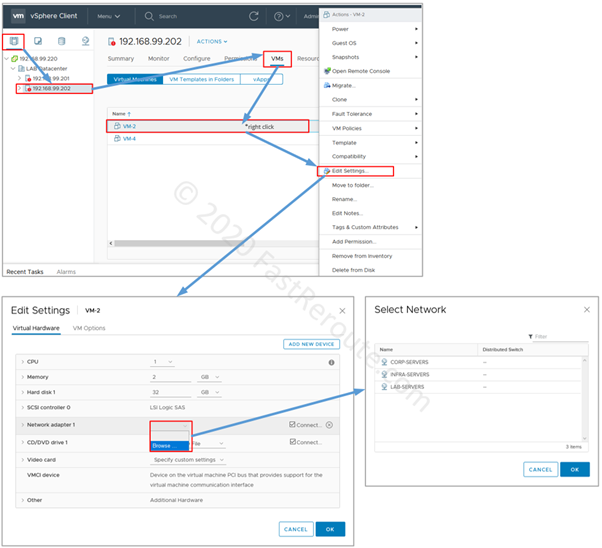The height and width of the screenshot is (548, 602).
Task: Open the Menu dropdown in header
Action: 109,16
